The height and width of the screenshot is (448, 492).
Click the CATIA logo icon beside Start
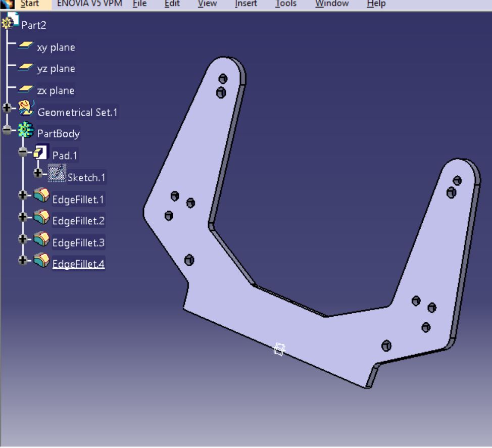[7, 4]
